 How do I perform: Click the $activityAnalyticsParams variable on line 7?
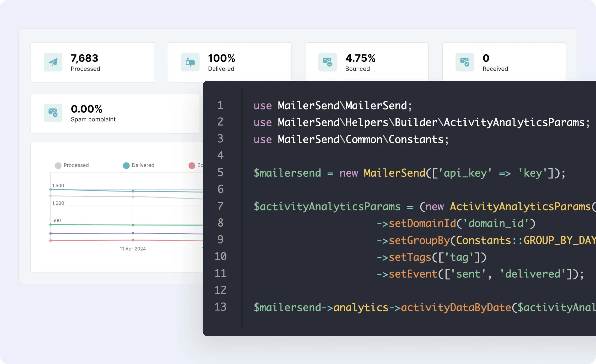(x=327, y=207)
